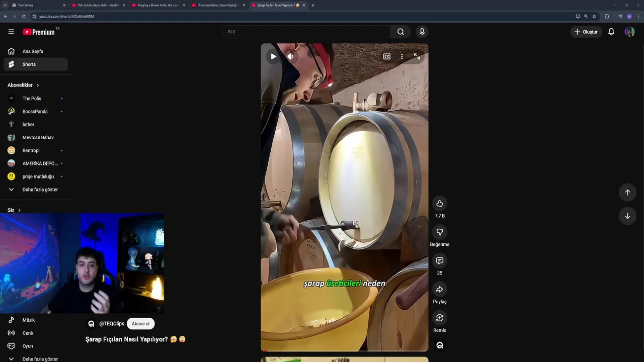Open the YouTube account avatar menu
The width and height of the screenshot is (644, 362).
(x=629, y=32)
